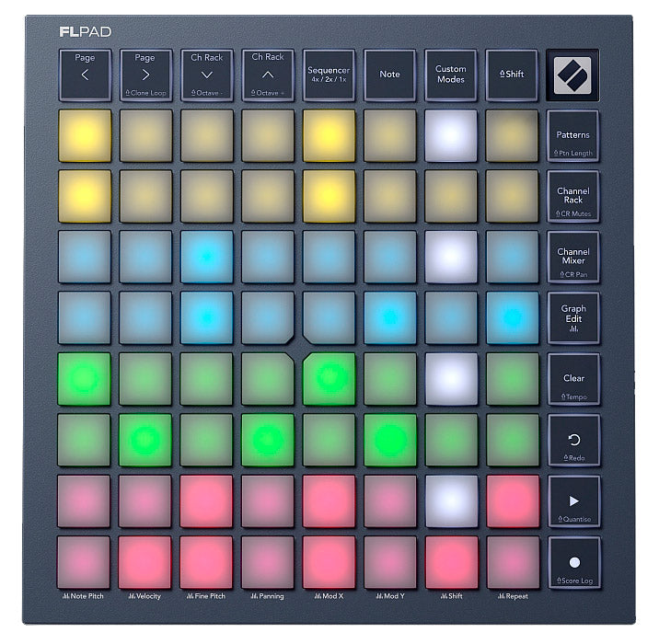Tap bright green pad in Undo row, Velocity column
This screenshot has width=659, height=644.
coord(145,440)
